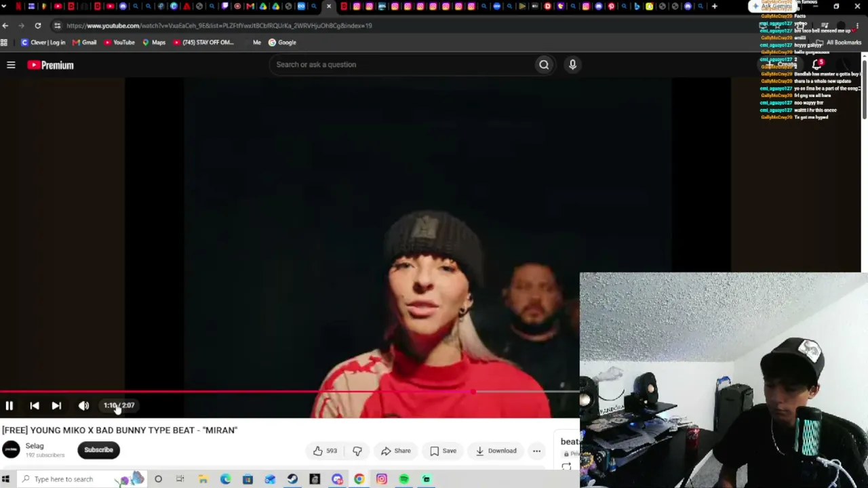The image size is (868, 488).
Task: Subscribe to the Selag channel
Action: click(x=98, y=450)
